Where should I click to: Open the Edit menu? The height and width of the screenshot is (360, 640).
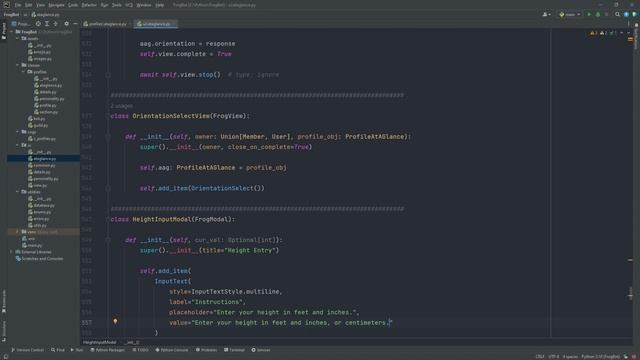coord(29,5)
